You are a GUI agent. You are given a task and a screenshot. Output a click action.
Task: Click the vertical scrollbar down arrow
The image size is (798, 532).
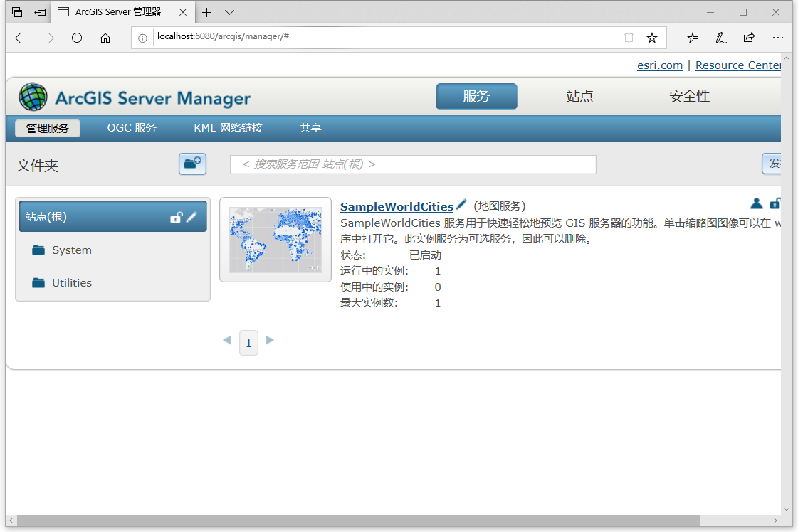coord(787,509)
